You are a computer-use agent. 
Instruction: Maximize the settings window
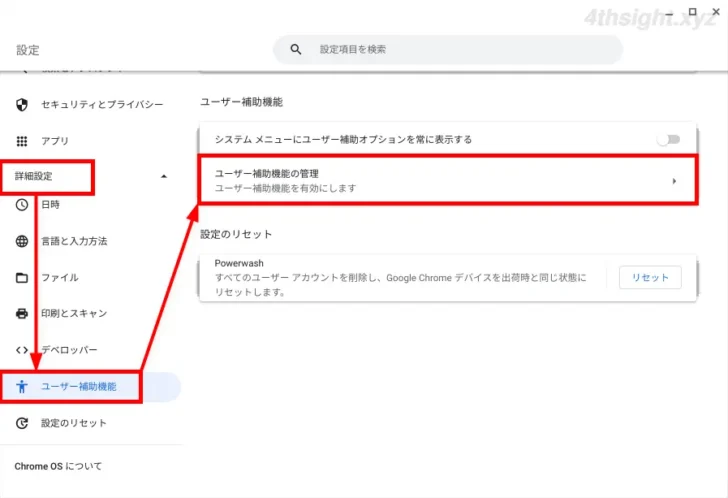(x=692, y=12)
